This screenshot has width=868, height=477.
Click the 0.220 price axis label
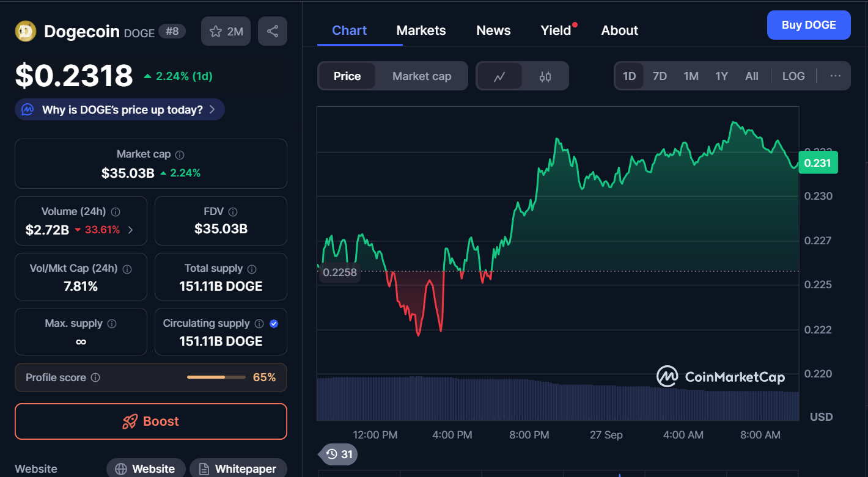[x=817, y=374]
